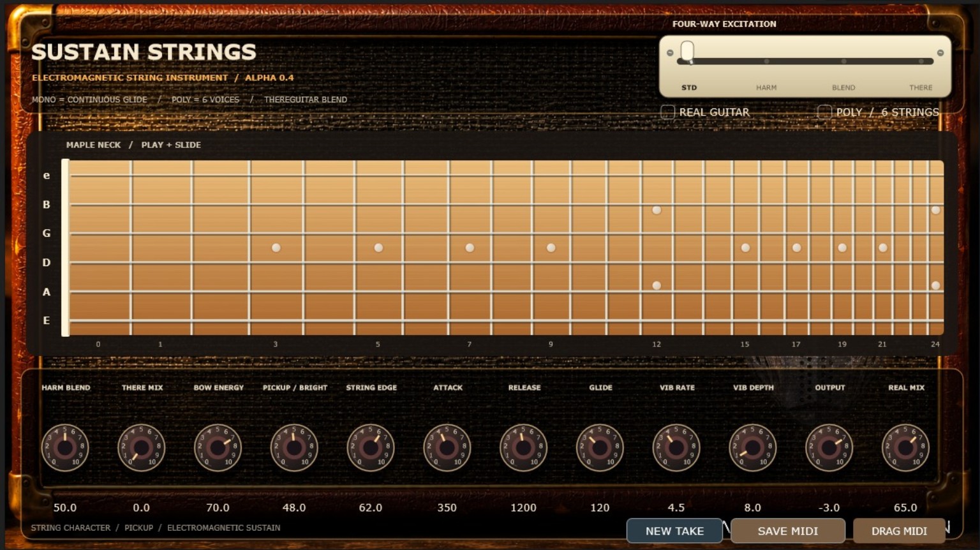
Task: Click the fret number 0 label
Action: click(98, 344)
